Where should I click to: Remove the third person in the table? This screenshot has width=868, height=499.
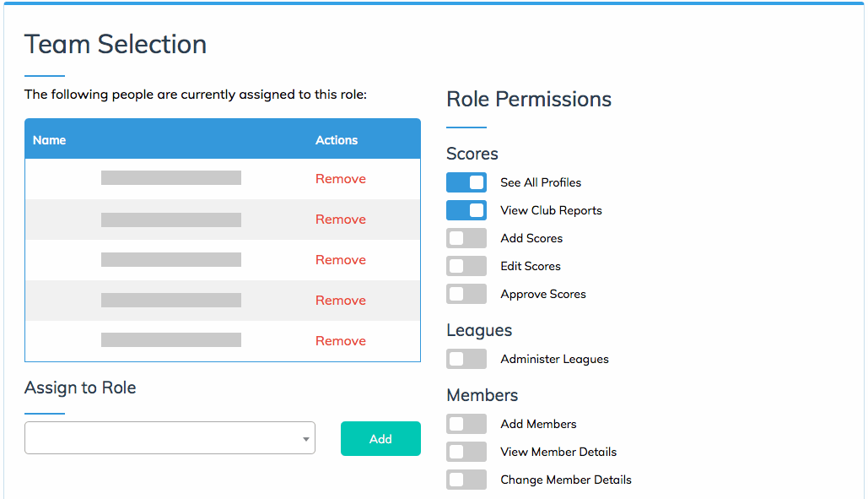click(x=340, y=259)
